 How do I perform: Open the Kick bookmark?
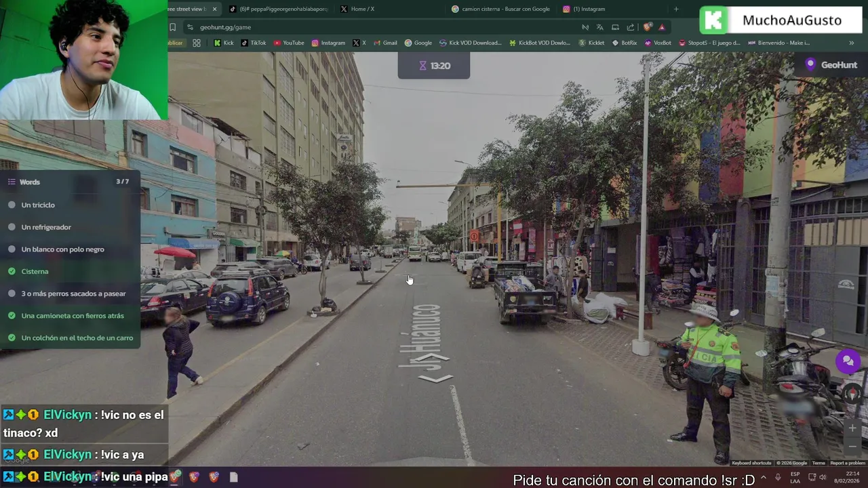[223, 43]
